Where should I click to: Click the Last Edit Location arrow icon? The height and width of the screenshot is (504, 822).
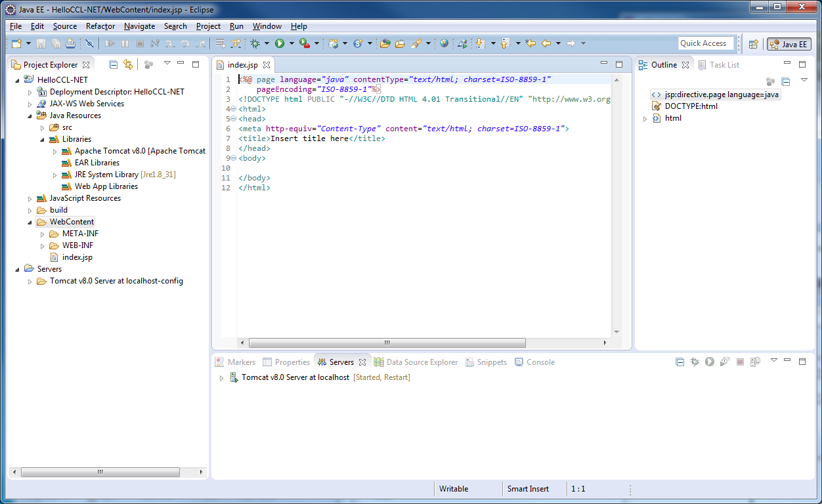tap(530, 43)
